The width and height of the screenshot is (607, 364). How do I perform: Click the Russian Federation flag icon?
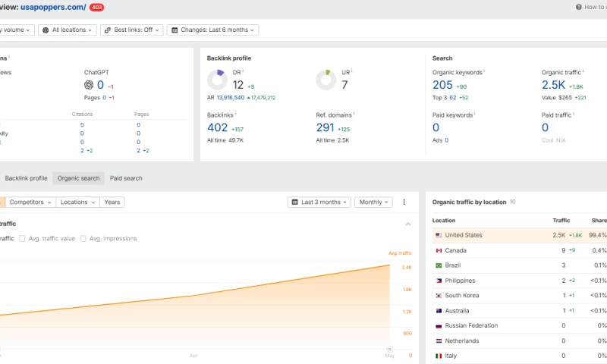click(439, 326)
